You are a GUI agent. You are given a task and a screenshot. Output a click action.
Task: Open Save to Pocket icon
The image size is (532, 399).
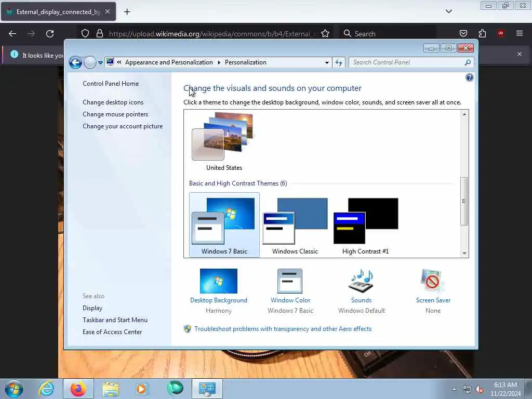point(463,33)
